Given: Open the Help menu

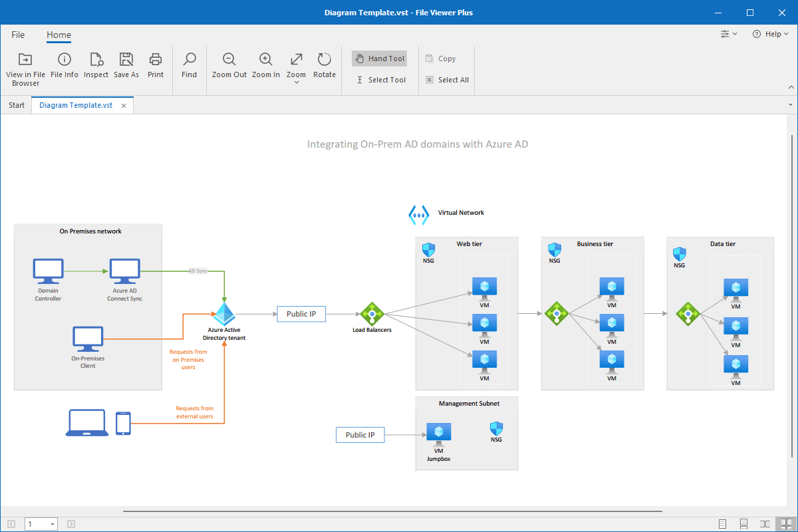Looking at the screenshot, I should (770, 34).
